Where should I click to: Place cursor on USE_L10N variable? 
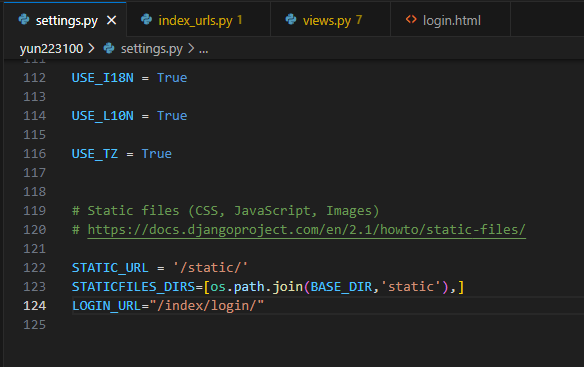(x=102, y=116)
